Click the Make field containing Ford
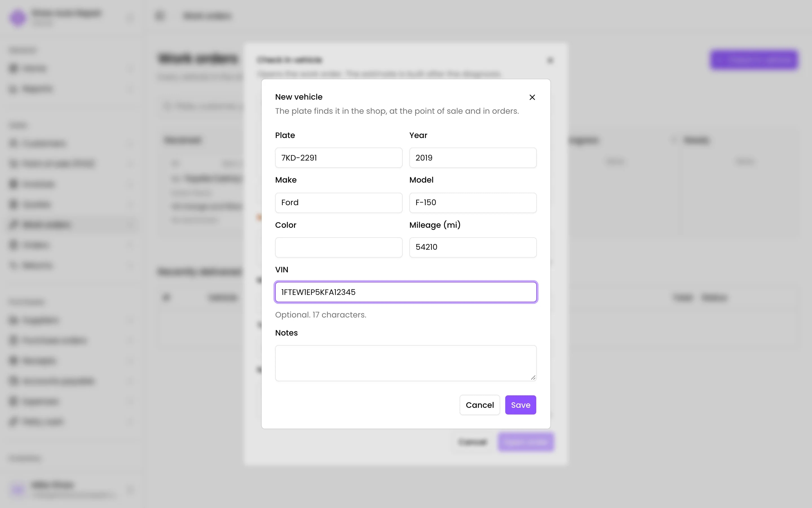The height and width of the screenshot is (508, 812). click(x=339, y=203)
